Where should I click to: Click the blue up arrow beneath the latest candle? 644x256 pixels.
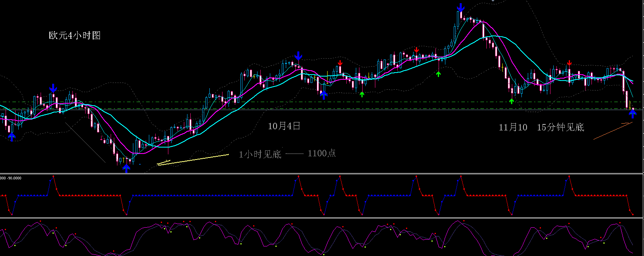[x=632, y=115]
